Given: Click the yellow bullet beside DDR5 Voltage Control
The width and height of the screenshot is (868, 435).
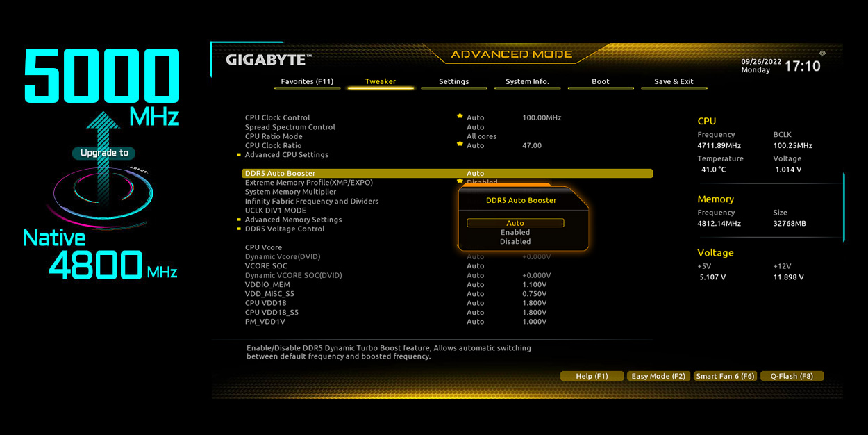Looking at the screenshot, I should [x=240, y=229].
